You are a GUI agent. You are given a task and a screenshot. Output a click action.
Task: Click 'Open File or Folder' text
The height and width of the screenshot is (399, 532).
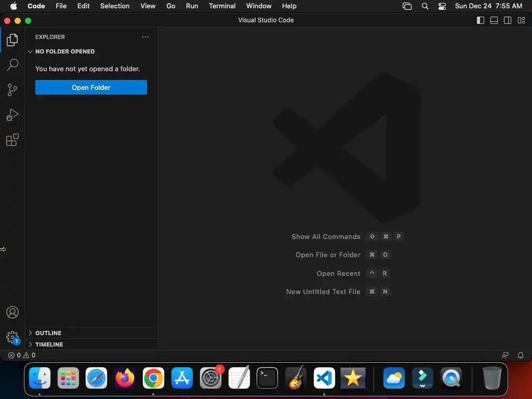[x=328, y=255]
